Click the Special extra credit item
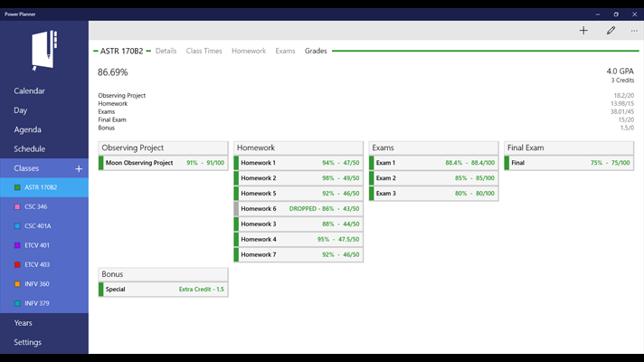Viewport: 644px width, 362px height. click(x=164, y=290)
